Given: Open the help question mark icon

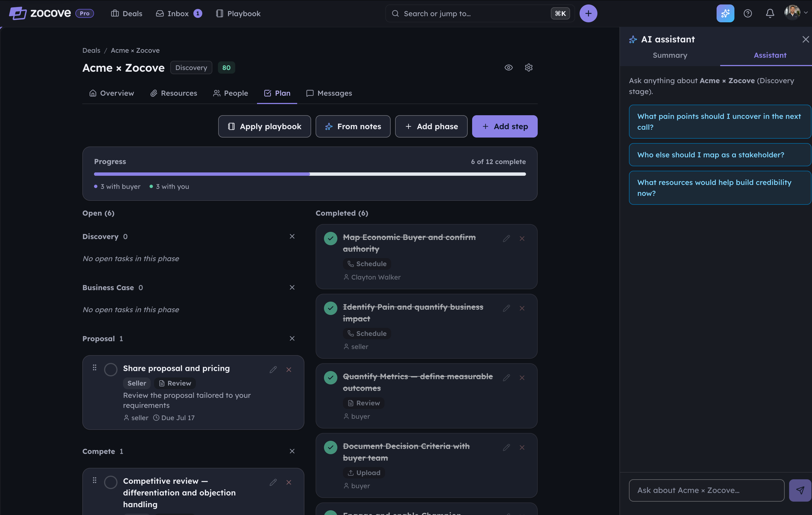Looking at the screenshot, I should [747, 13].
